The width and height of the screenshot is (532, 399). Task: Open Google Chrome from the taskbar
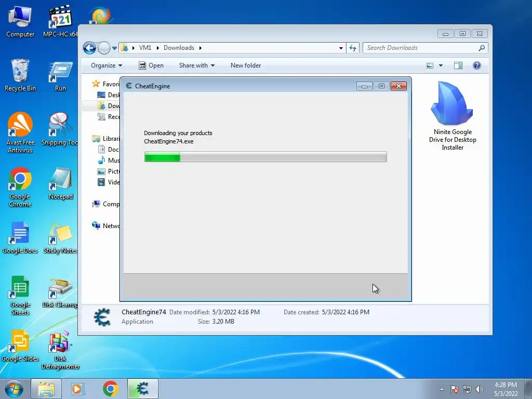111,389
